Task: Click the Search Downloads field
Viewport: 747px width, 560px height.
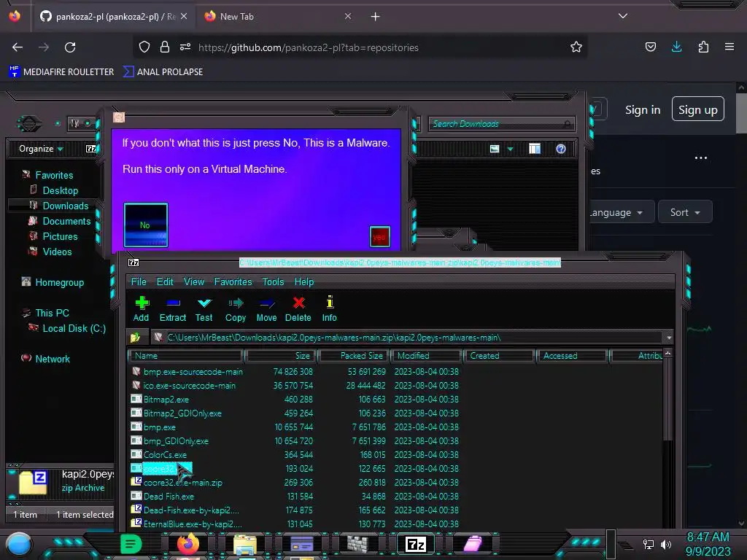Action: click(501, 124)
